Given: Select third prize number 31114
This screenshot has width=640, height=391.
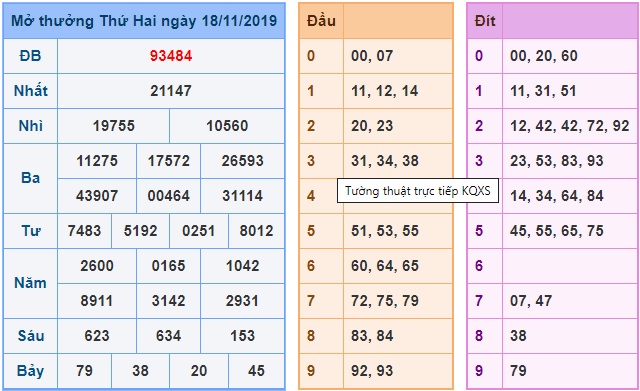Looking at the screenshot, I should tap(242, 196).
